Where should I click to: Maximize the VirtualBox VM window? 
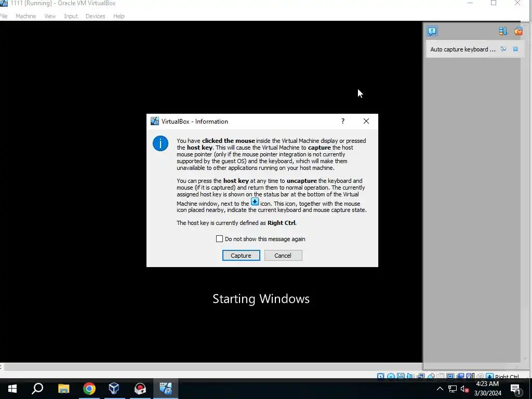point(494,3)
